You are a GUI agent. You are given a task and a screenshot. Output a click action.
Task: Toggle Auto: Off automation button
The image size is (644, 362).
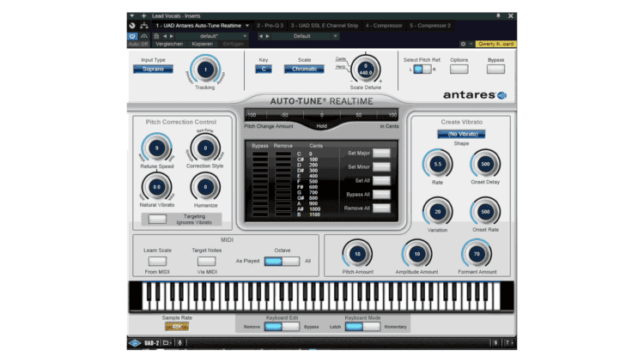(x=138, y=44)
